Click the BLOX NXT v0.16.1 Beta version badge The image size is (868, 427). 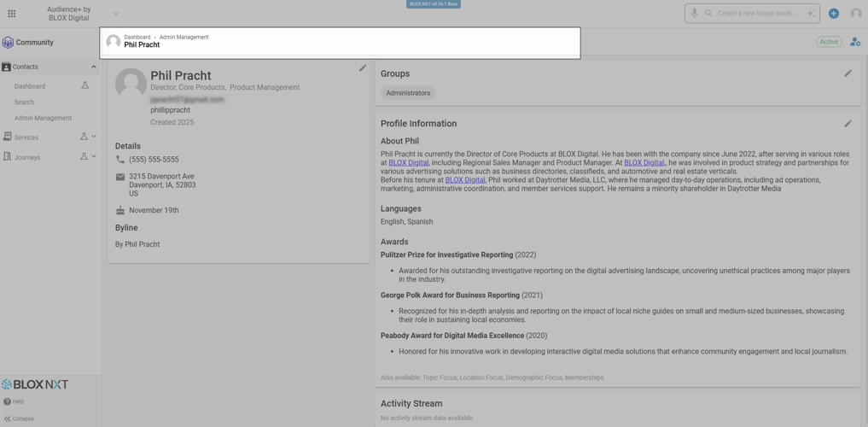[x=434, y=4]
